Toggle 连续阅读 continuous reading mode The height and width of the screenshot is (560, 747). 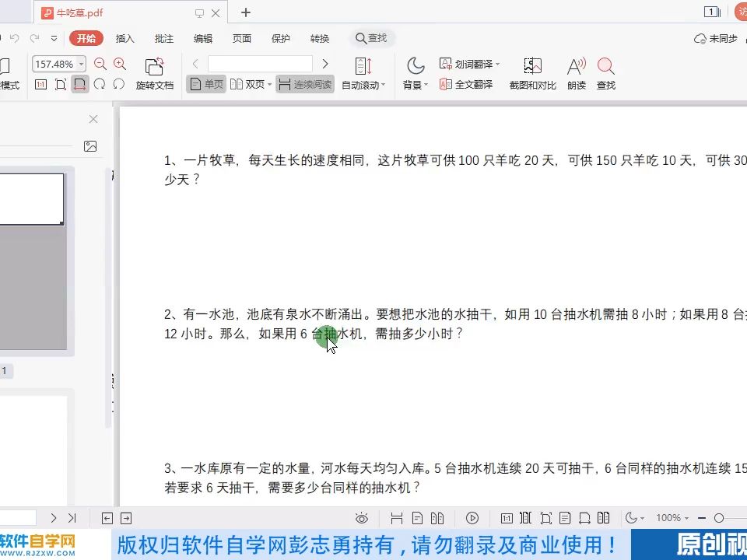click(x=305, y=84)
